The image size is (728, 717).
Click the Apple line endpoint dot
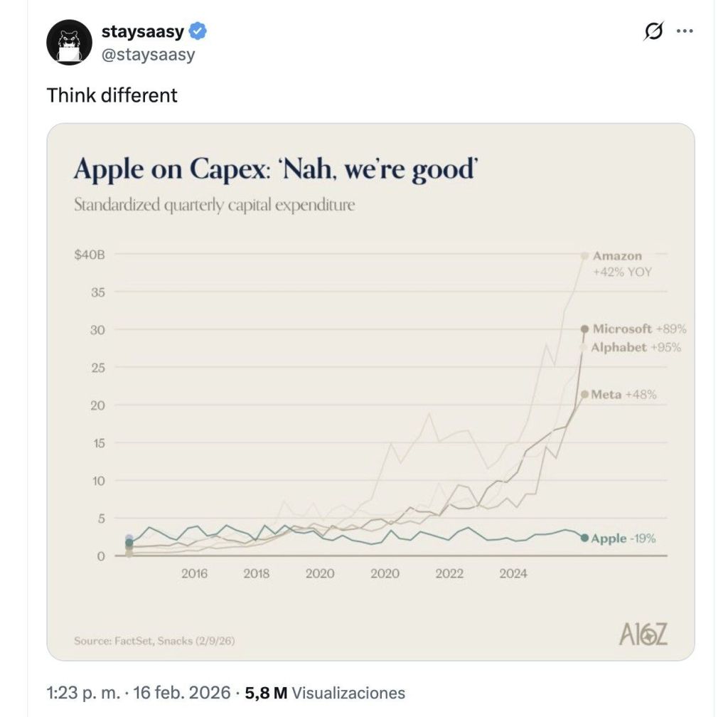584,538
